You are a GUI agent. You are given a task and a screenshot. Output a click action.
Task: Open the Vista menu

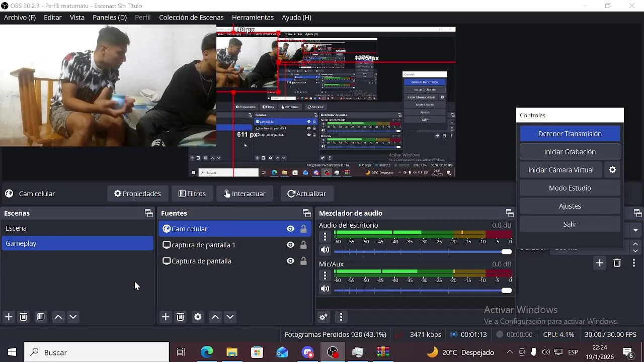point(77,18)
